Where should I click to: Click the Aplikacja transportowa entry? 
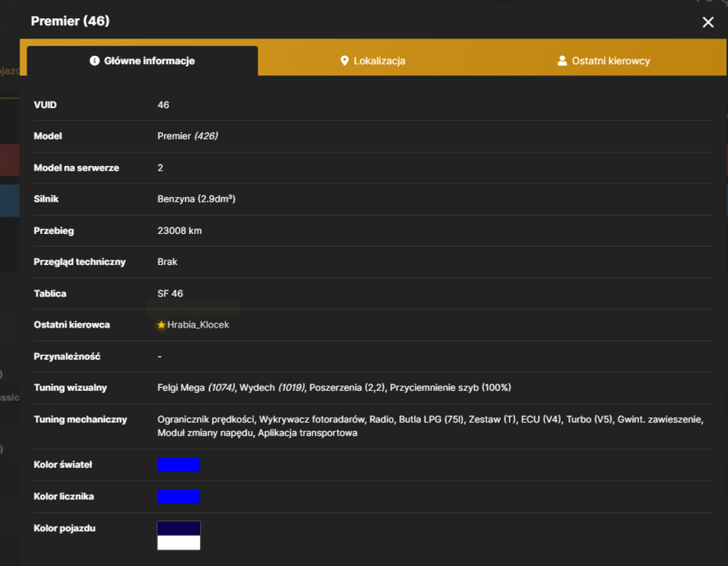pyautogui.click(x=307, y=433)
